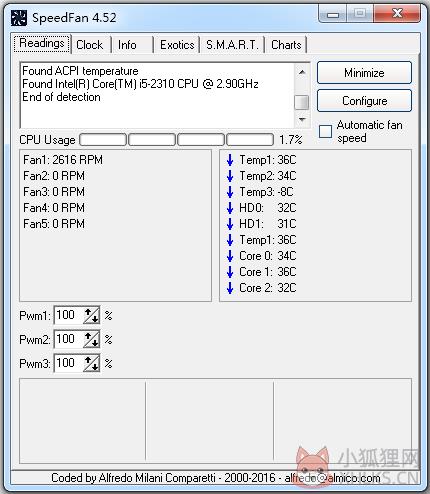Enable the Automatic fan speed checkbox
The image size is (430, 494).
(x=325, y=131)
